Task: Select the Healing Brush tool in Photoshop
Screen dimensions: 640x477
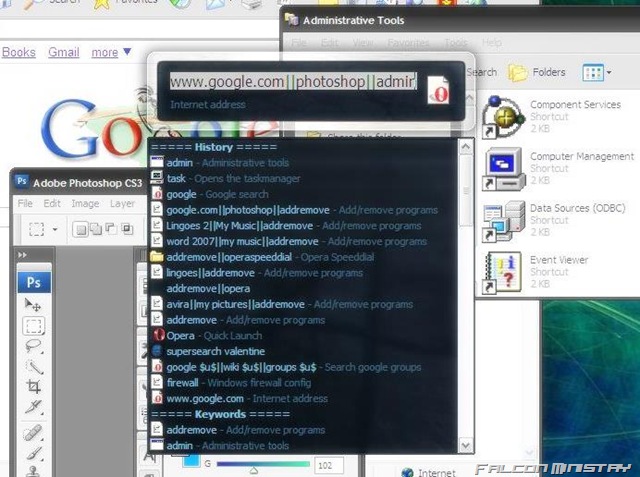Action: click(x=33, y=433)
